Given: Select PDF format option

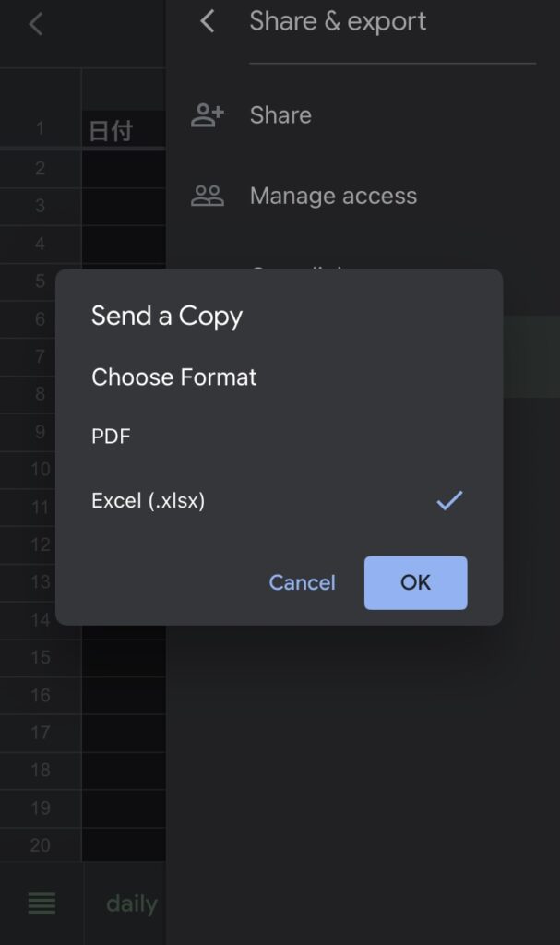Looking at the screenshot, I should click(111, 437).
